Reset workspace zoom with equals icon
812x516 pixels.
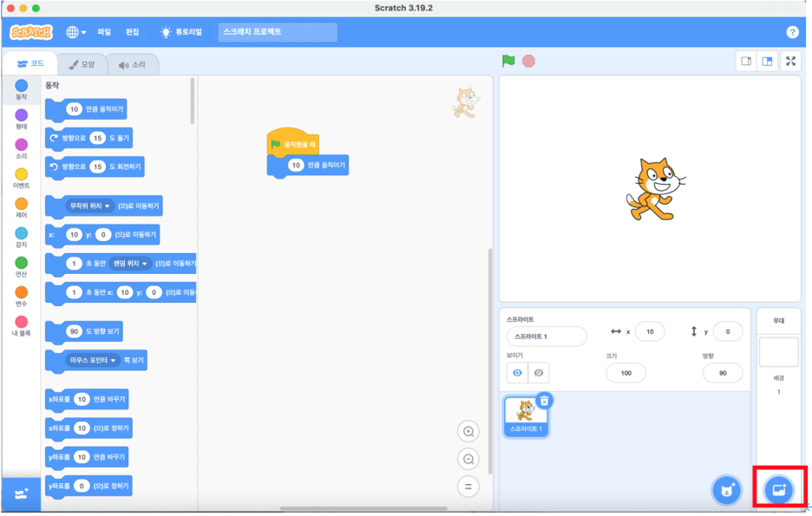(x=468, y=487)
